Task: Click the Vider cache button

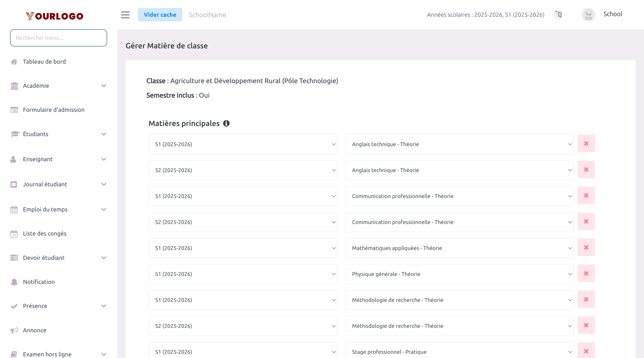Action: (160, 15)
